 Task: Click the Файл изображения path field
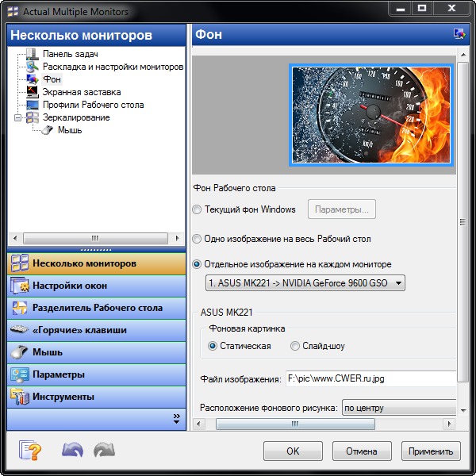coord(370,378)
